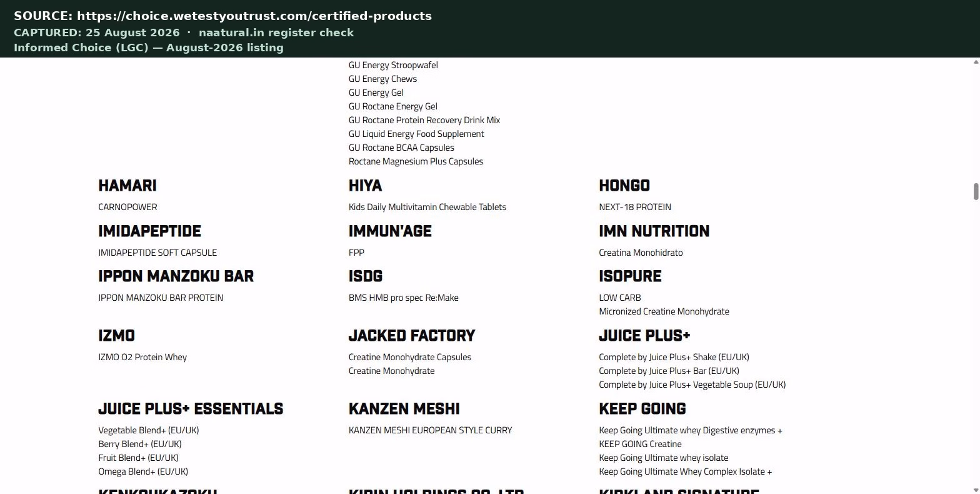
Task: Click Creatine Monohydrate Capsules entry
Action: tap(410, 357)
